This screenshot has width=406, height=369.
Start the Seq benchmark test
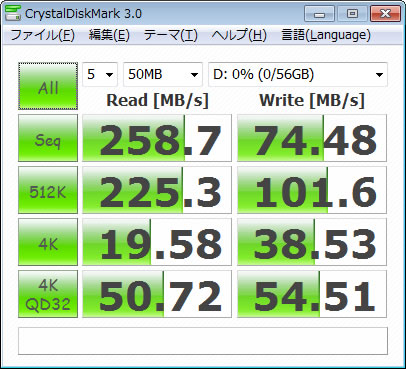(48, 138)
